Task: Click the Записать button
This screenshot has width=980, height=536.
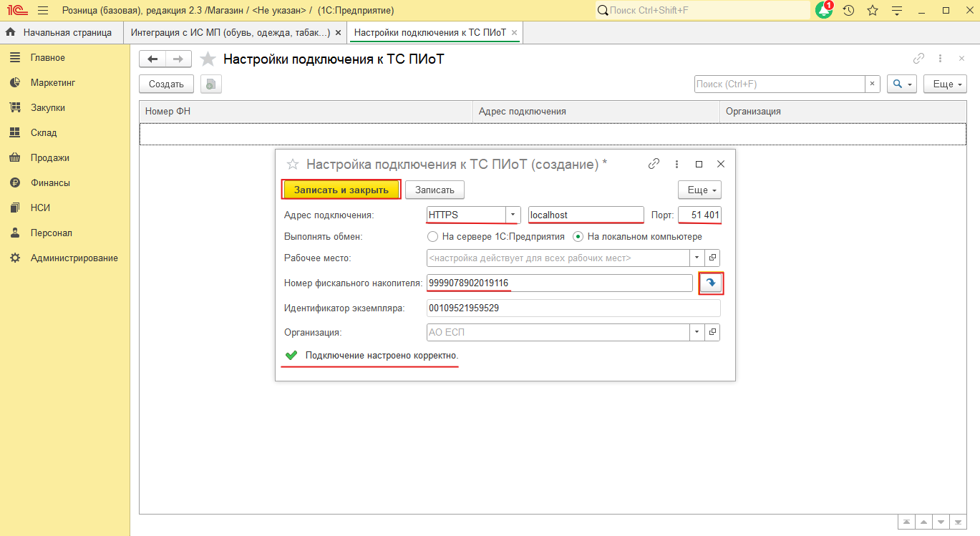Action: pyautogui.click(x=435, y=190)
